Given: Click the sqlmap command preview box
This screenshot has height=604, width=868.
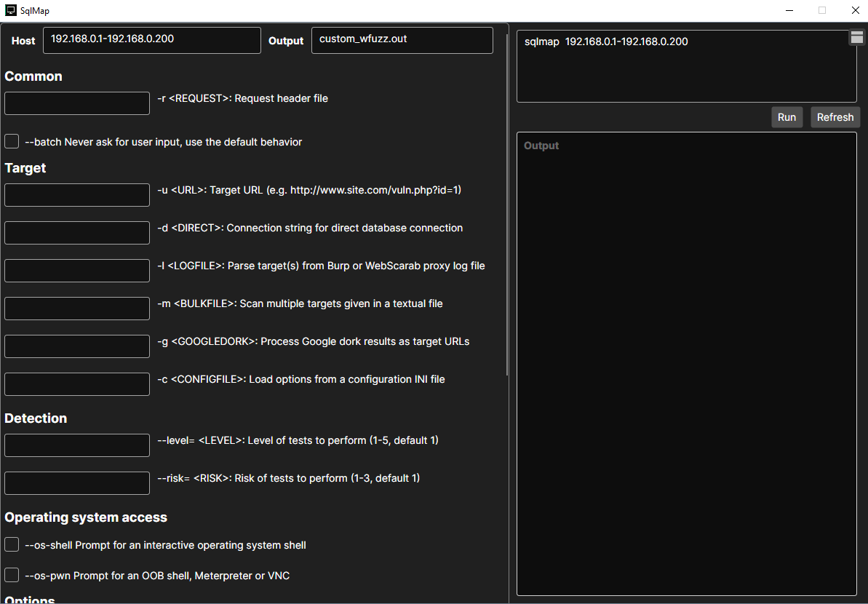Looking at the screenshot, I should [x=686, y=66].
